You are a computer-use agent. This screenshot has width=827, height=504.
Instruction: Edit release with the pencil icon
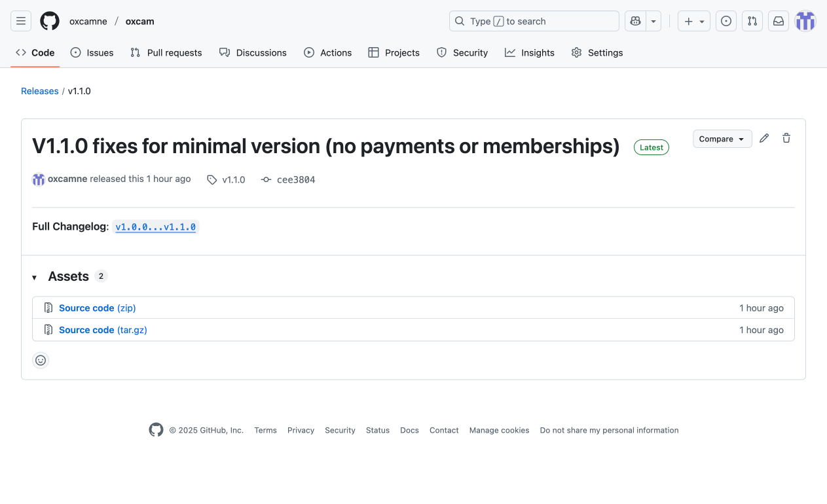(764, 138)
